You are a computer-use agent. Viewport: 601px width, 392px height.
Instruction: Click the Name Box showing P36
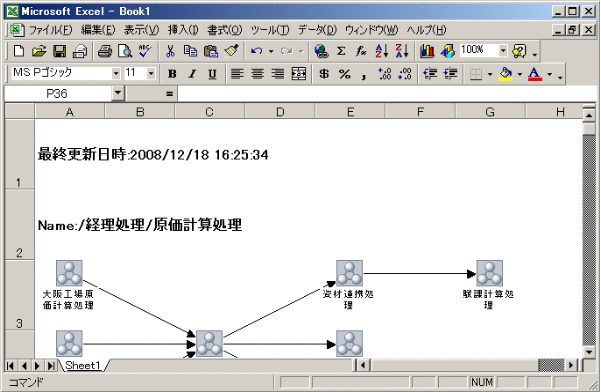click(58, 93)
